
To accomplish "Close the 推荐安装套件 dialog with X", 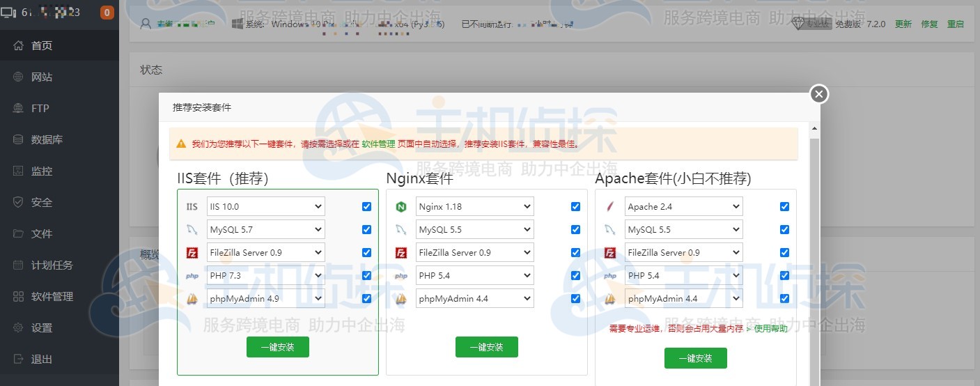I will 819,93.
